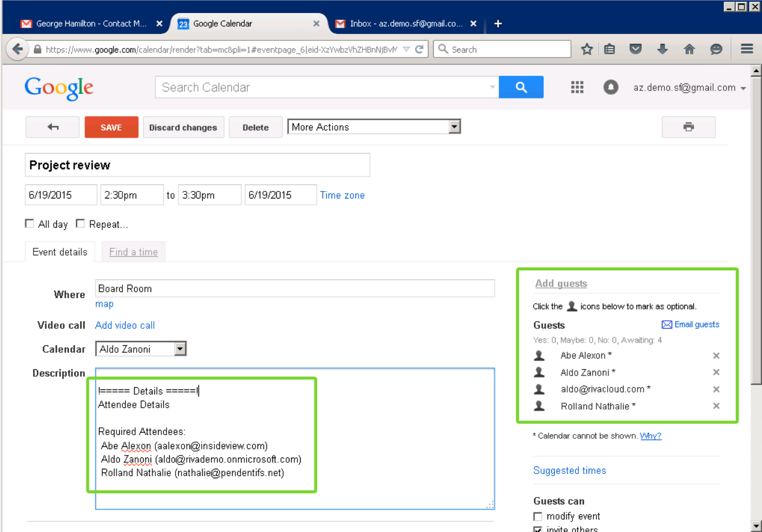Switch to the Google Calendar tab
This screenshot has width=762, height=532.
tap(249, 23)
